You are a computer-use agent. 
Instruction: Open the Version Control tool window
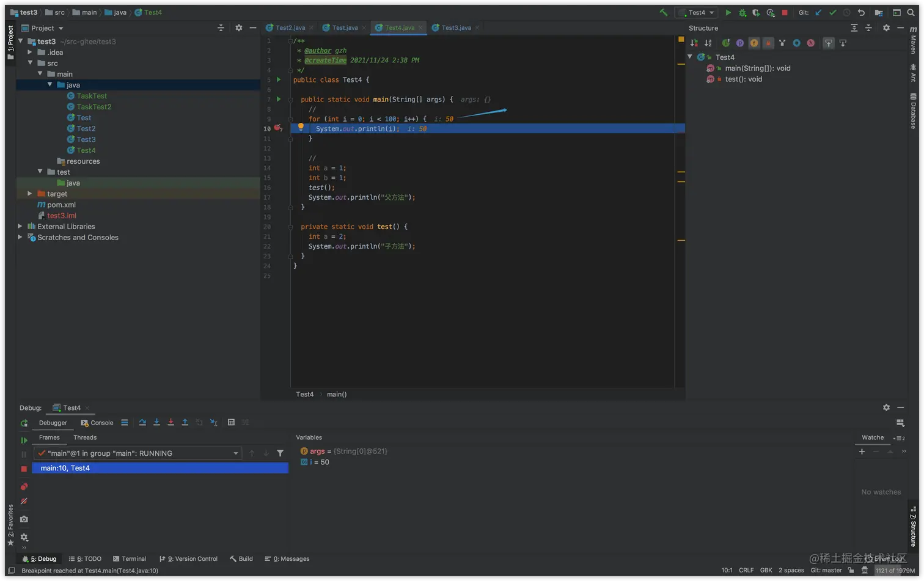(188, 558)
